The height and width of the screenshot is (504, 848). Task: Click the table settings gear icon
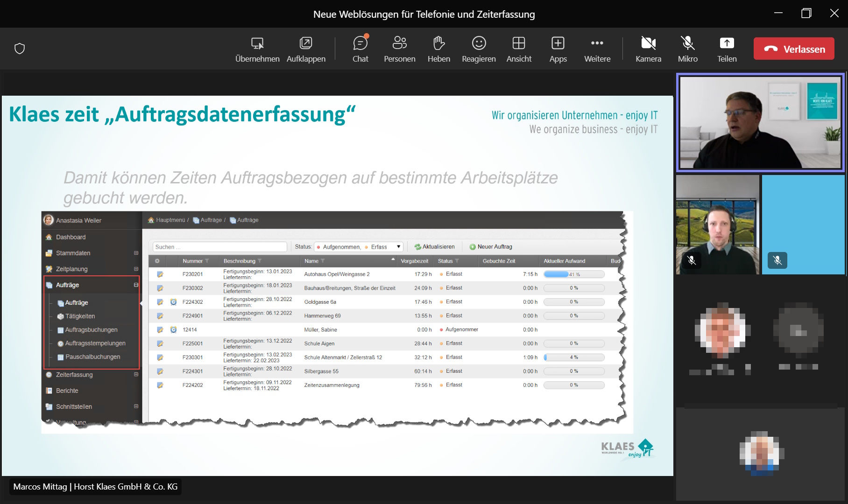pyautogui.click(x=157, y=261)
